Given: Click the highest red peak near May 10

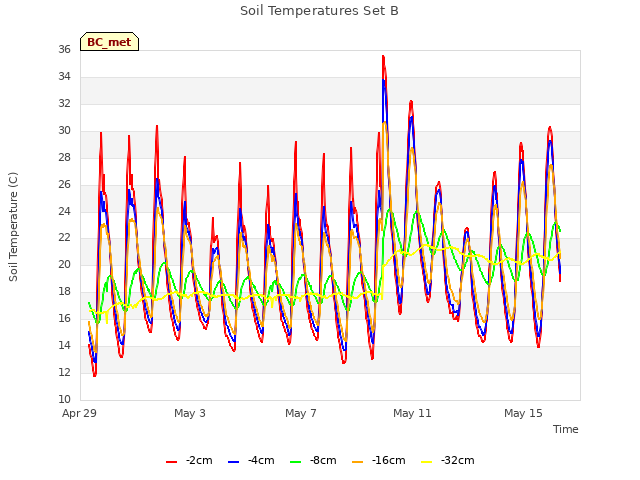Looking at the screenshot, I should 383,57.
